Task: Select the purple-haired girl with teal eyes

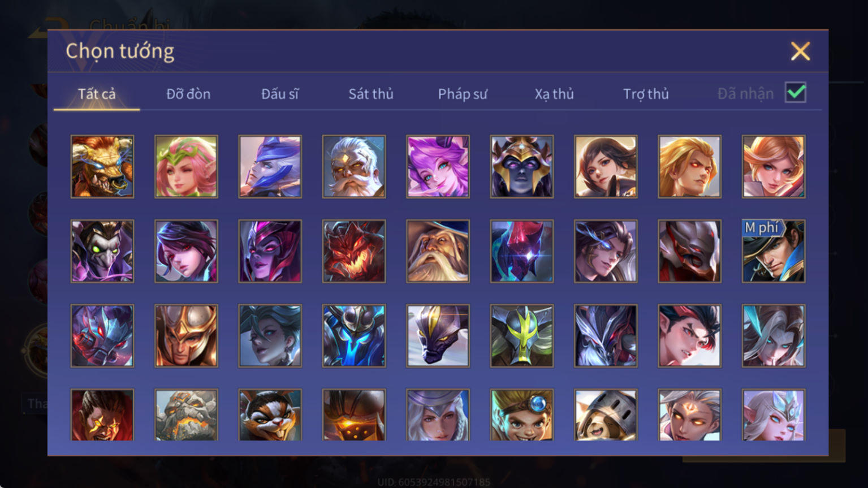Action: click(438, 167)
